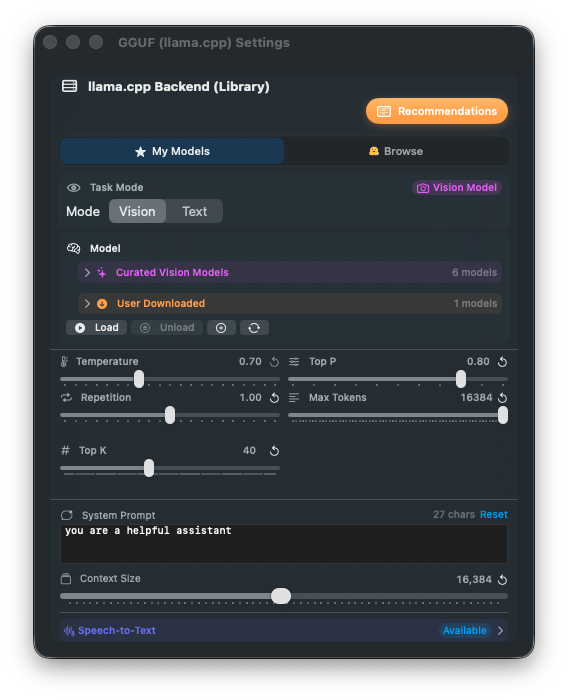Click the Vision Model badge
The width and height of the screenshot is (568, 700).
[456, 188]
